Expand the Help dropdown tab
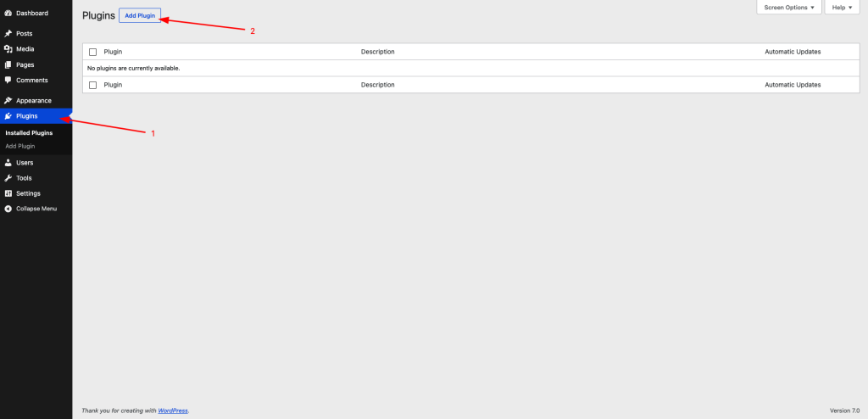 click(x=842, y=7)
